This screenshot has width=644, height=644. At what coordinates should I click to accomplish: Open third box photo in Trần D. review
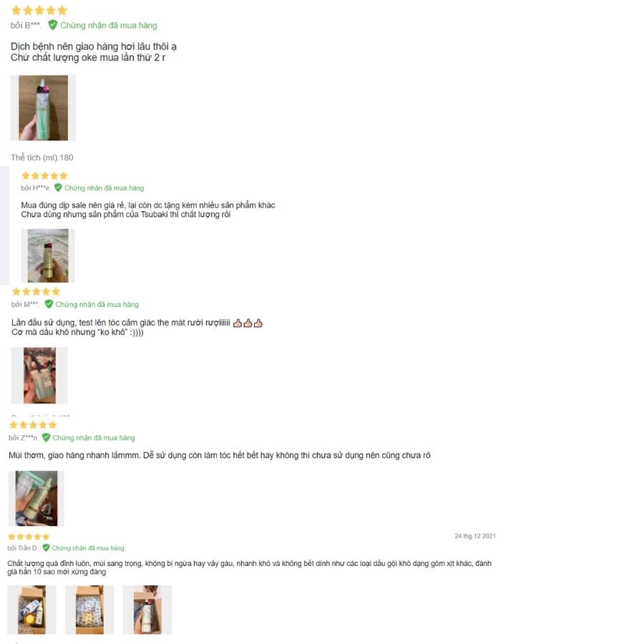pos(147,610)
